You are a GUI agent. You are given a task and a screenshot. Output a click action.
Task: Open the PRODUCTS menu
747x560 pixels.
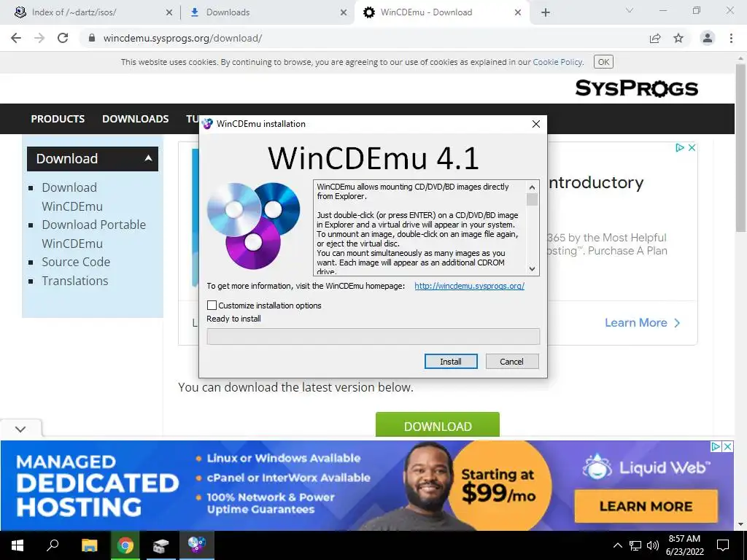click(x=58, y=119)
